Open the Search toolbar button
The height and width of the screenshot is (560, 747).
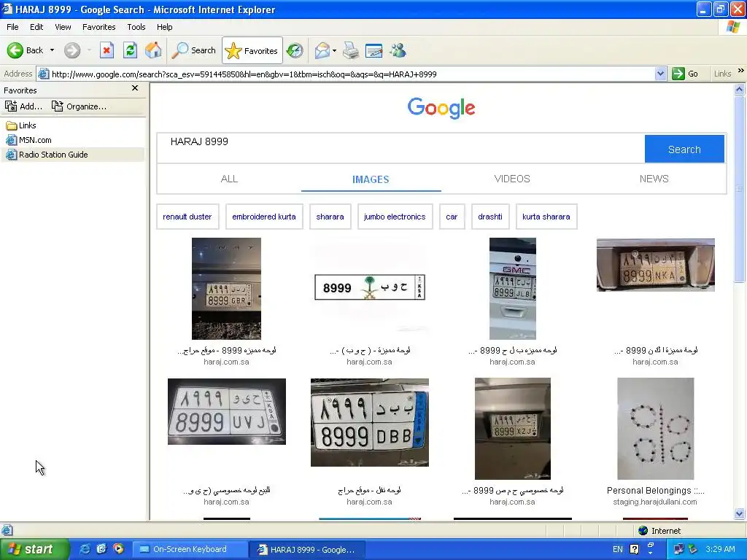click(194, 50)
